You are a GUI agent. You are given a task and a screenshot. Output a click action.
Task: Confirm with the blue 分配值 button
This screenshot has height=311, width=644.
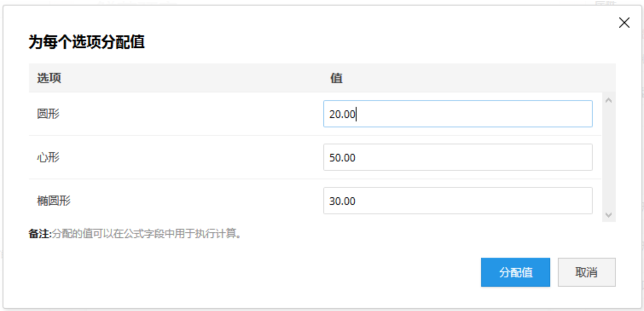click(x=515, y=272)
